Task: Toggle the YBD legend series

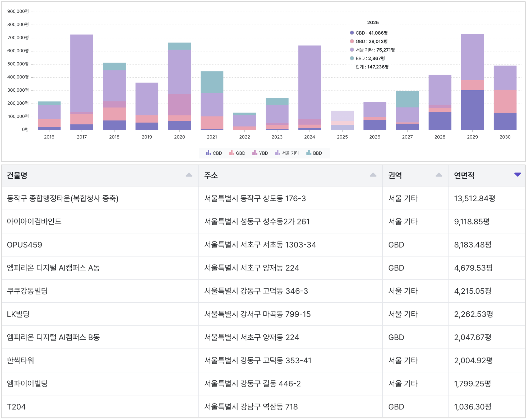Action: click(260, 153)
